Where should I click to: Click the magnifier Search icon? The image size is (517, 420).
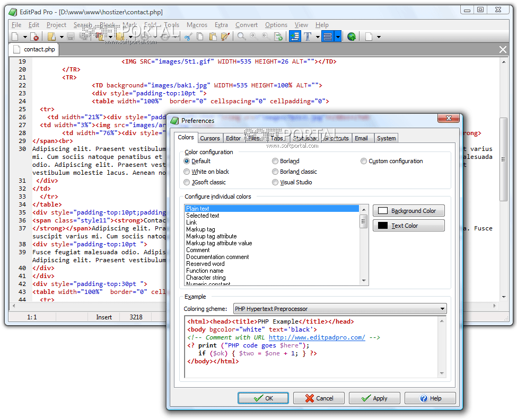point(241,37)
